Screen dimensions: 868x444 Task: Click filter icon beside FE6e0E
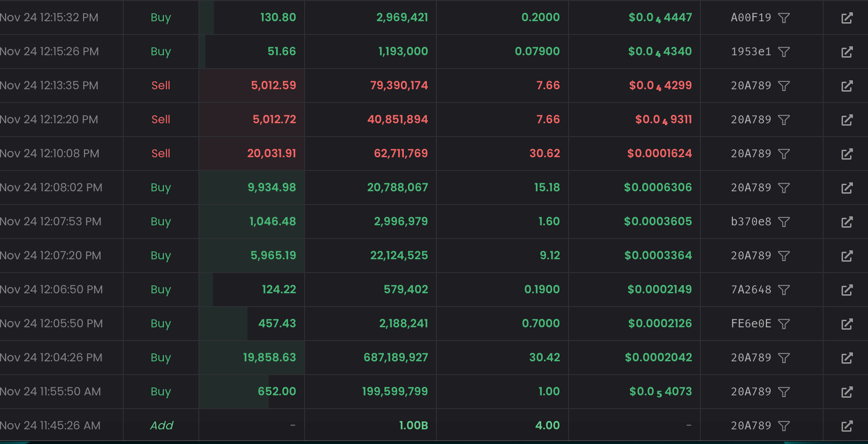click(x=784, y=324)
